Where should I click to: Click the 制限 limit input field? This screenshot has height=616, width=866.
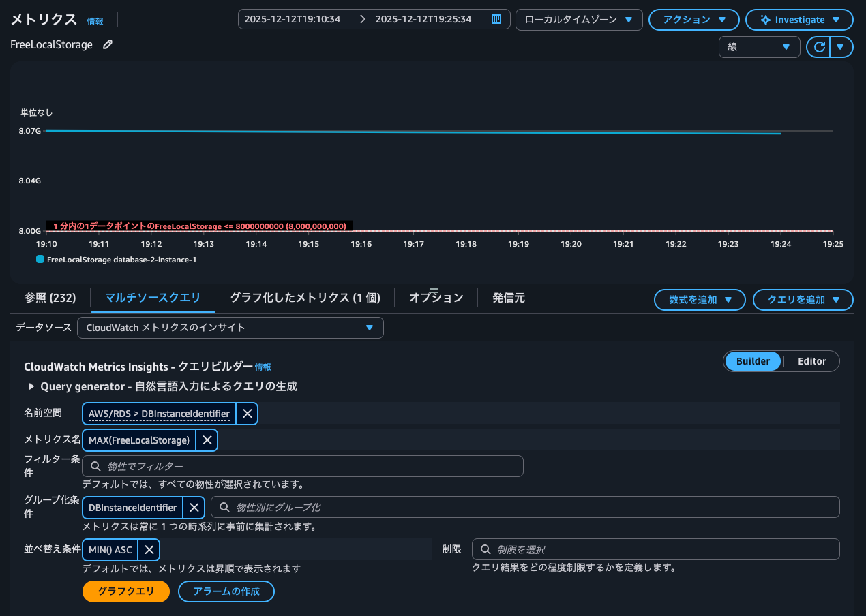click(x=655, y=549)
